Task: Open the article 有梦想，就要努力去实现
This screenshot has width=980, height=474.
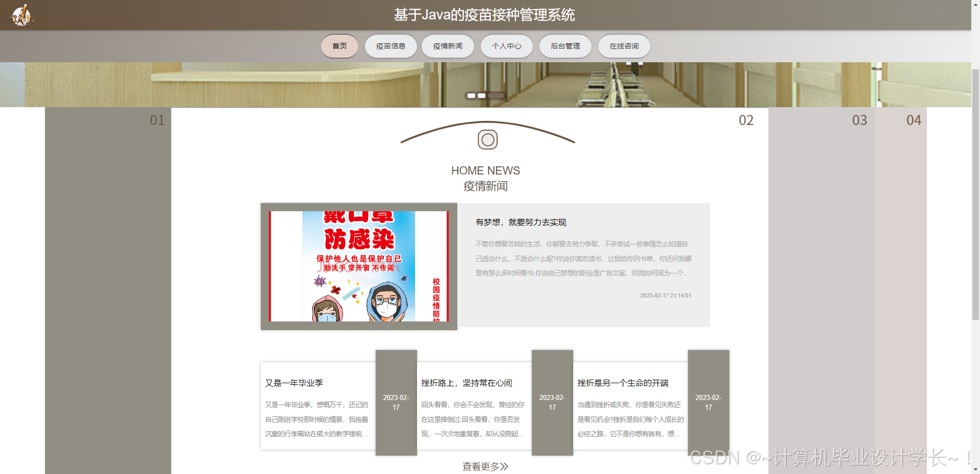Action: point(522,222)
